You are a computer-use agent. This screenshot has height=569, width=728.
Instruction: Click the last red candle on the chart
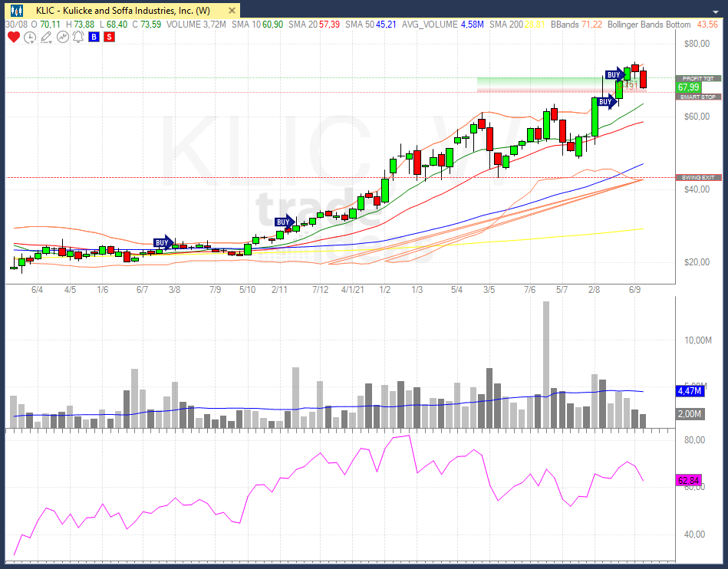click(643, 79)
